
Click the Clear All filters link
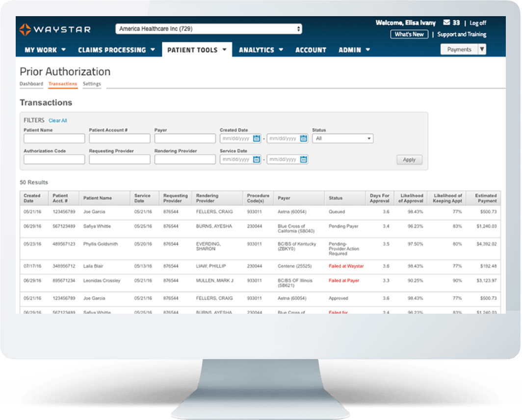coord(58,121)
